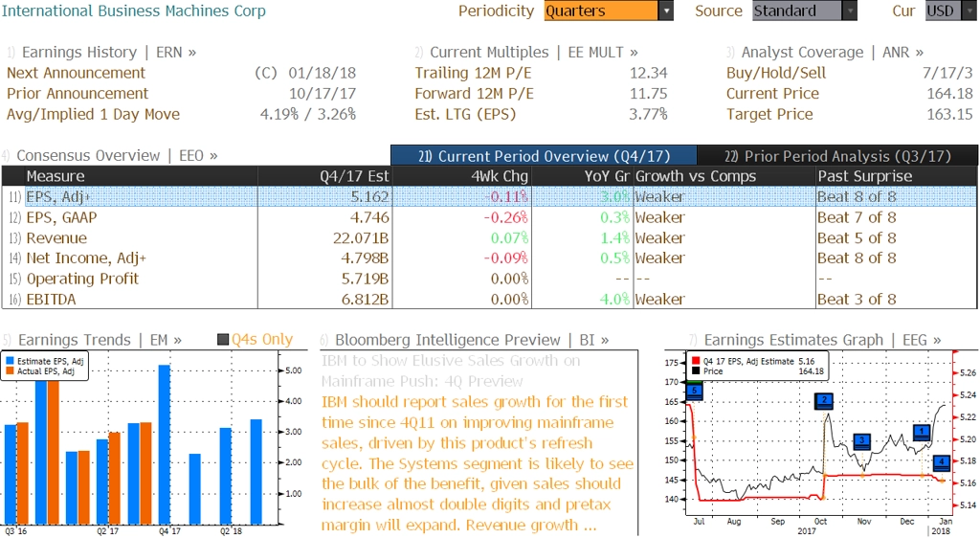
Task: Click the Est. LTG (EPS) value 3.77%
Action: coord(648,114)
